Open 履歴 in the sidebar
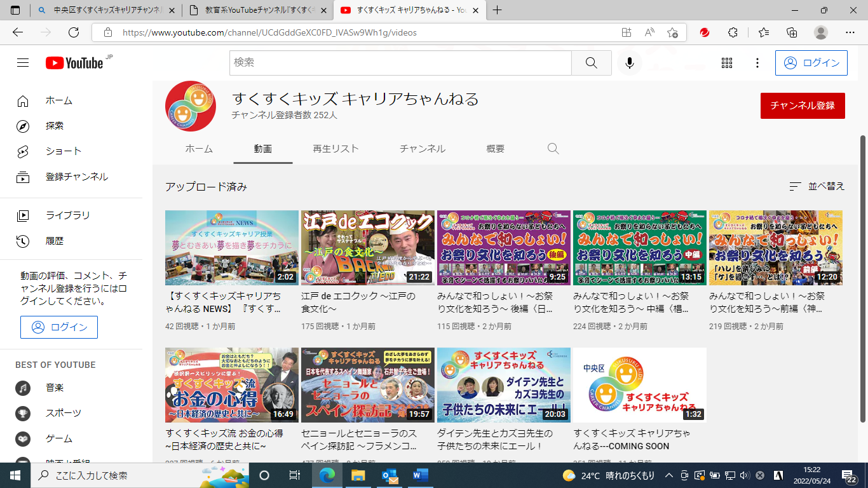This screenshot has width=868, height=488. coord(71,241)
